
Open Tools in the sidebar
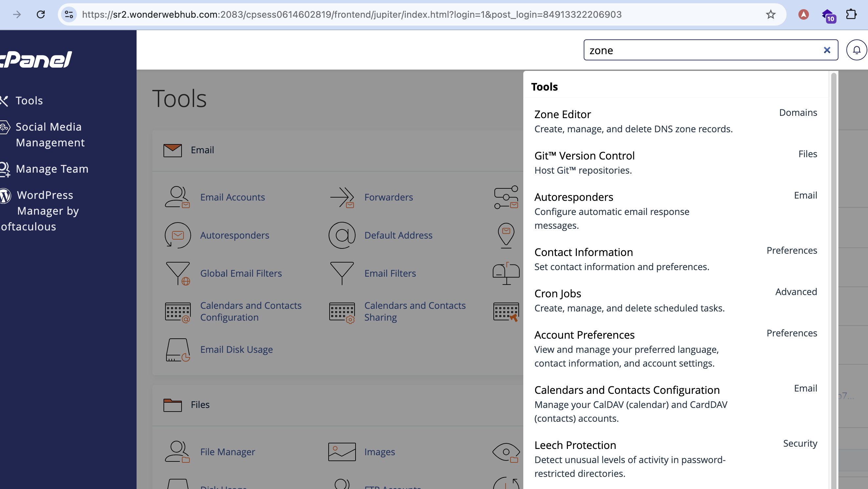[x=29, y=100]
